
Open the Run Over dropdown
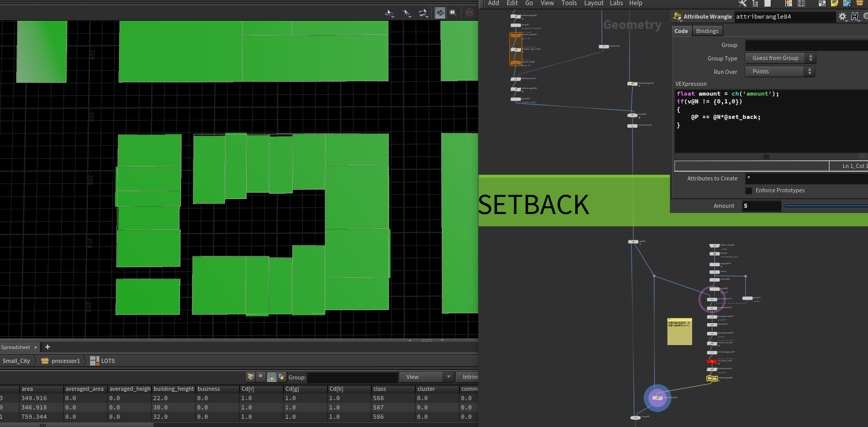tap(780, 72)
